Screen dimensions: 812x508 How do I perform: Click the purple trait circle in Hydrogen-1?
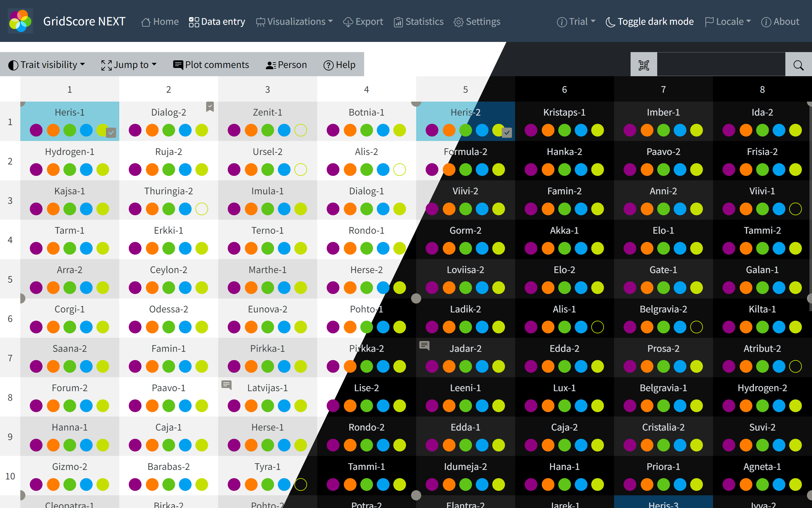(x=36, y=170)
